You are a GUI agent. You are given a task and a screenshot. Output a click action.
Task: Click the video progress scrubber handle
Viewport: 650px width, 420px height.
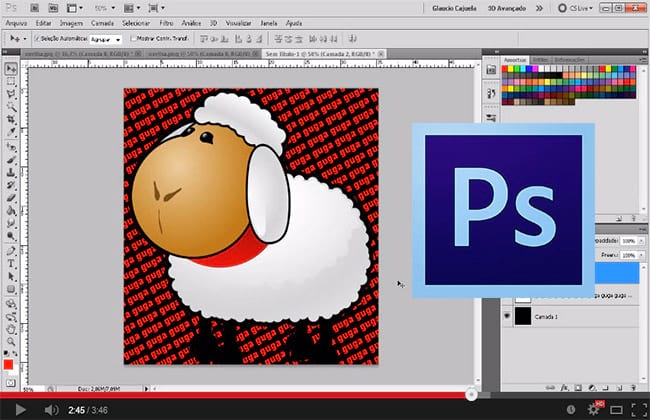471,394
